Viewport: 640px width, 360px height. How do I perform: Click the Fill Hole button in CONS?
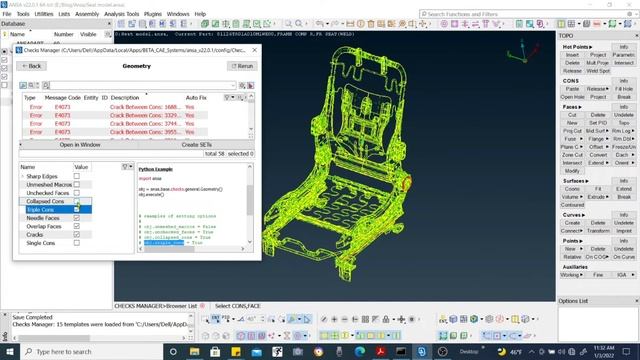(624, 89)
